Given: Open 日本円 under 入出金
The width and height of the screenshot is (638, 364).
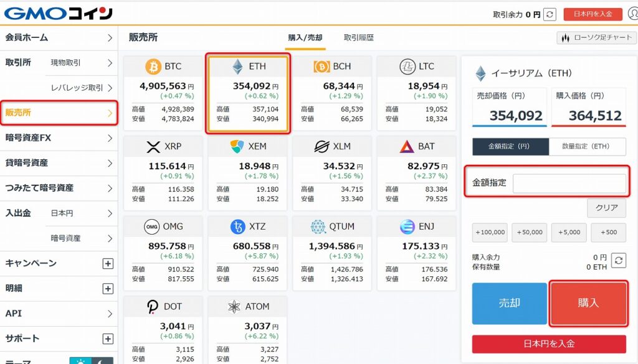Looking at the screenshot, I should point(80,213).
